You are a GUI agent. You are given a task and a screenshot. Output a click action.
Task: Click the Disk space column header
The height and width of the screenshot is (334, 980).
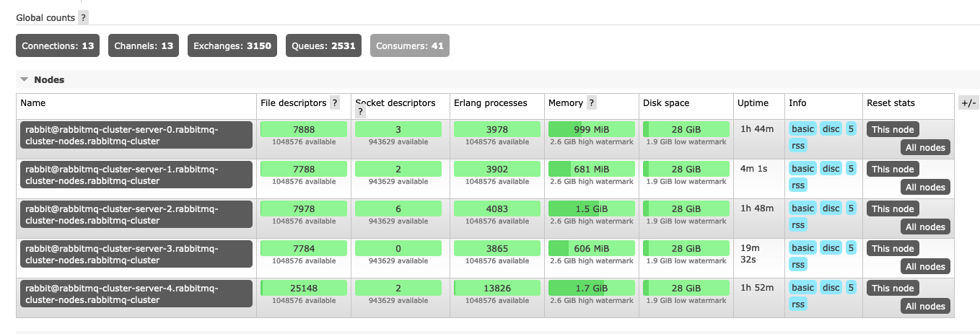666,103
